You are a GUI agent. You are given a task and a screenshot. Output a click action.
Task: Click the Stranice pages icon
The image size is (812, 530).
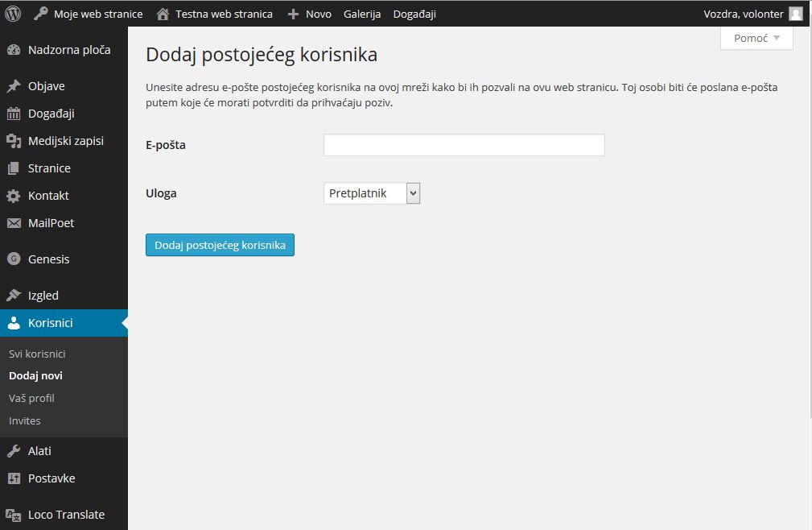coord(14,168)
